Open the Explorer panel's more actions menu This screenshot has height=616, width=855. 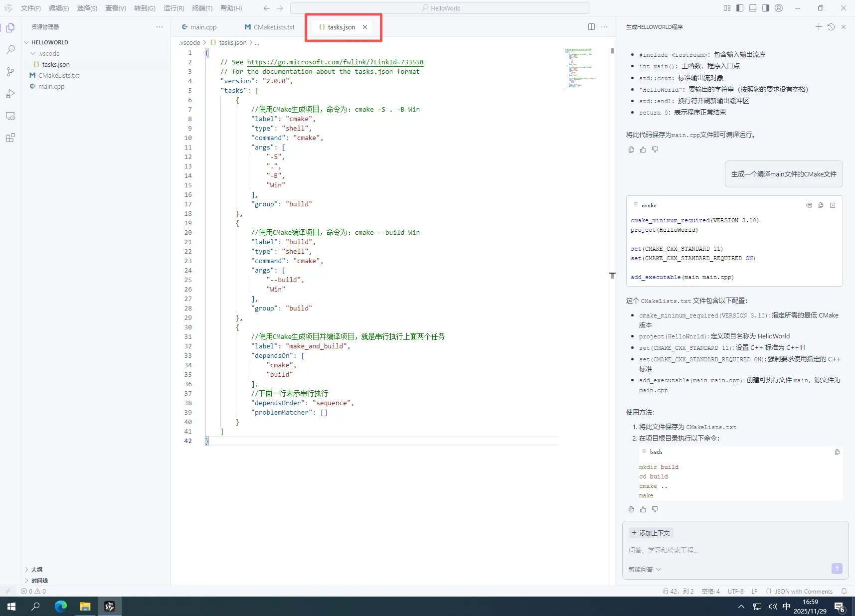[x=160, y=27]
